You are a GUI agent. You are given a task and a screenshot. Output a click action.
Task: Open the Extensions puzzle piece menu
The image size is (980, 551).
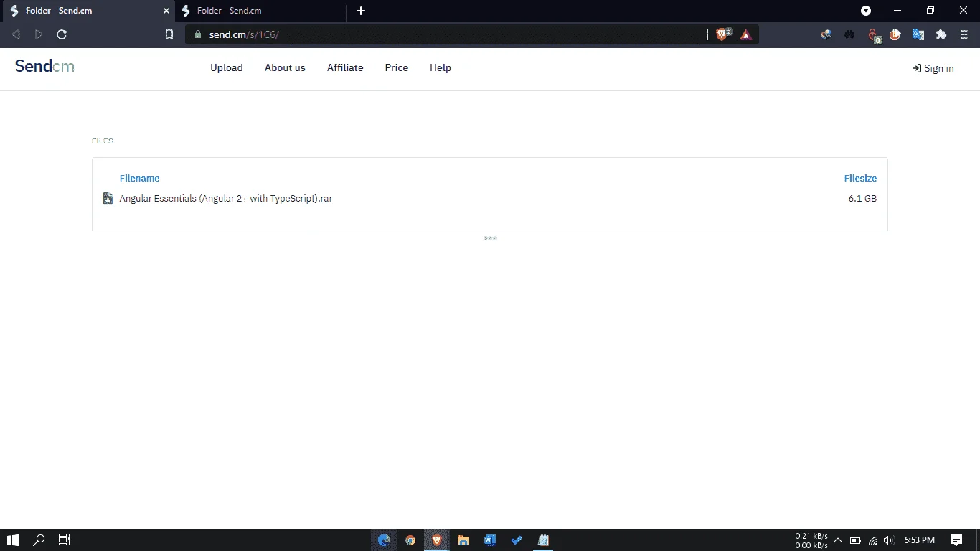[941, 34]
